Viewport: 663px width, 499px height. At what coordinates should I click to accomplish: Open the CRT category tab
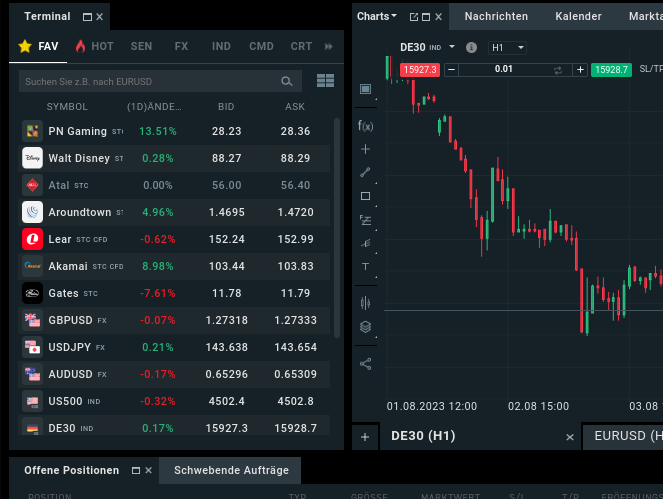click(301, 46)
